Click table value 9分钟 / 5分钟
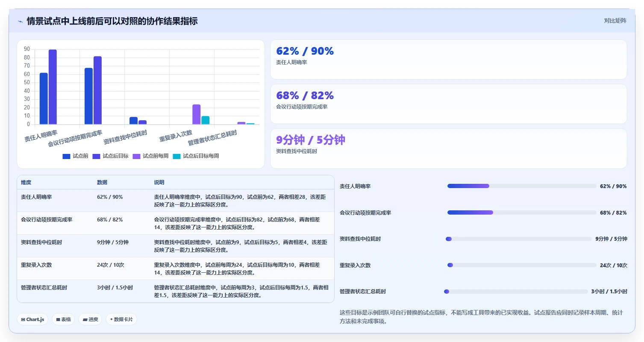 pyautogui.click(x=113, y=242)
